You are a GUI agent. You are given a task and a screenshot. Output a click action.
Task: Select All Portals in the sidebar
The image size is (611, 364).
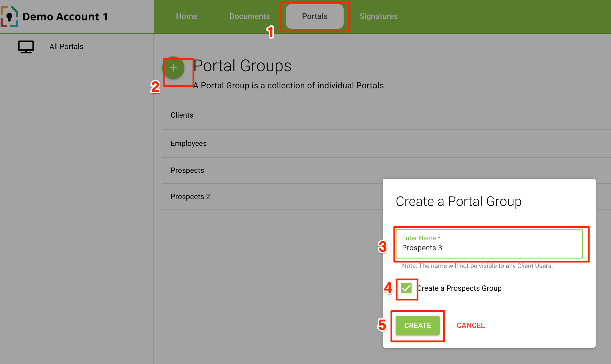point(66,47)
